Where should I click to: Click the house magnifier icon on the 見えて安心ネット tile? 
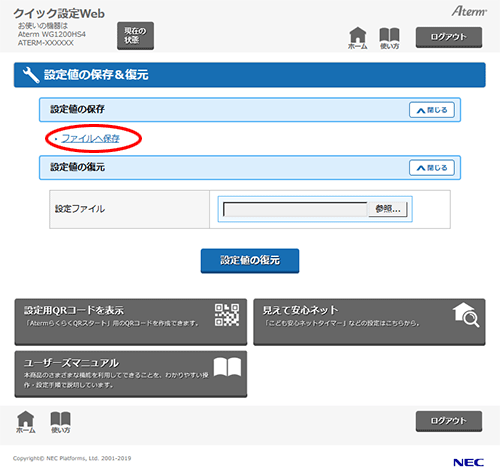pyautogui.click(x=466, y=315)
